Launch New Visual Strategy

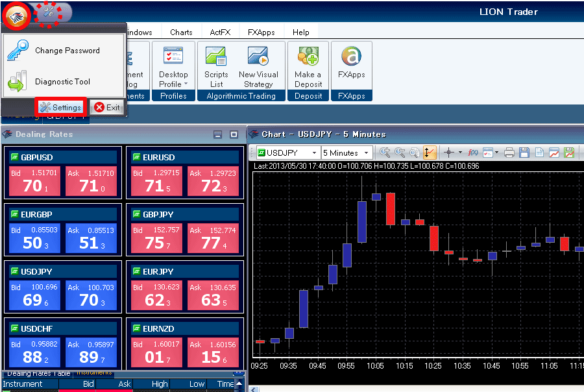pyautogui.click(x=258, y=67)
